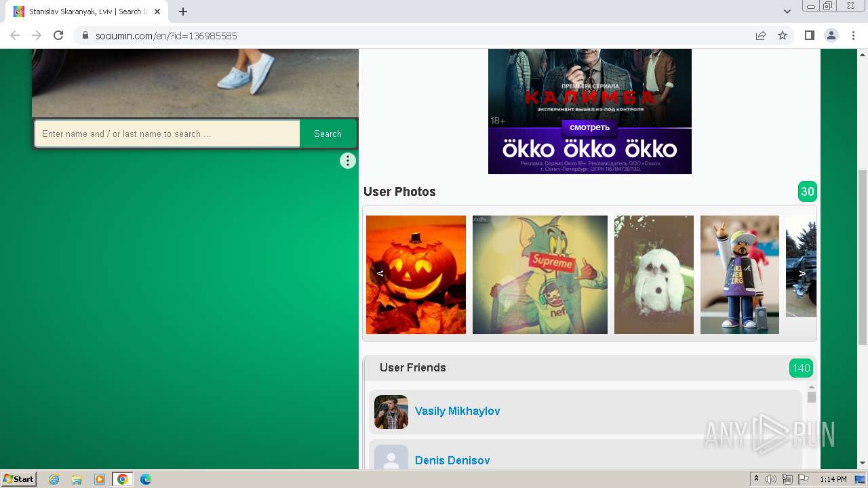This screenshot has height=488, width=868.
Task: Click the site padlock icon
Action: click(85, 36)
